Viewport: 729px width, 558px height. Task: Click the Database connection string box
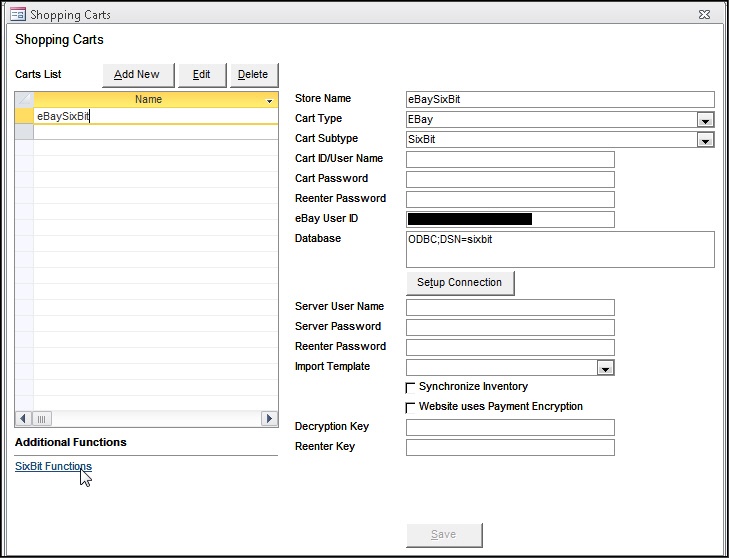click(560, 249)
